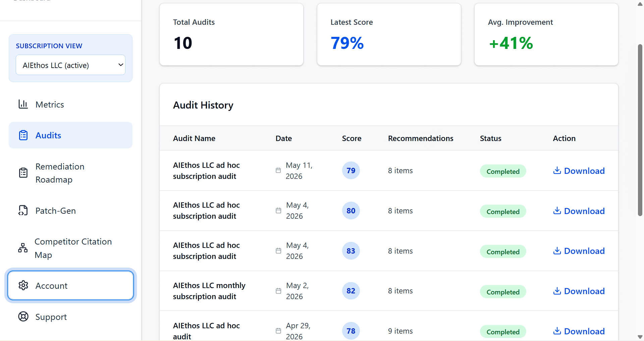This screenshot has width=644, height=341.
Task: Click the Competitor Citation Map network icon
Action: [23, 248]
